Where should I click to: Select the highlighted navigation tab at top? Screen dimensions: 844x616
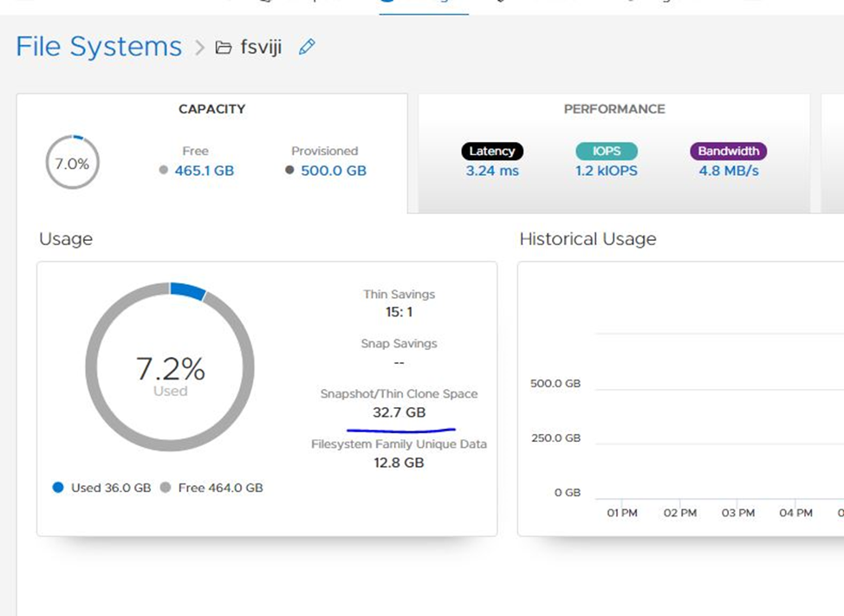pos(425,4)
